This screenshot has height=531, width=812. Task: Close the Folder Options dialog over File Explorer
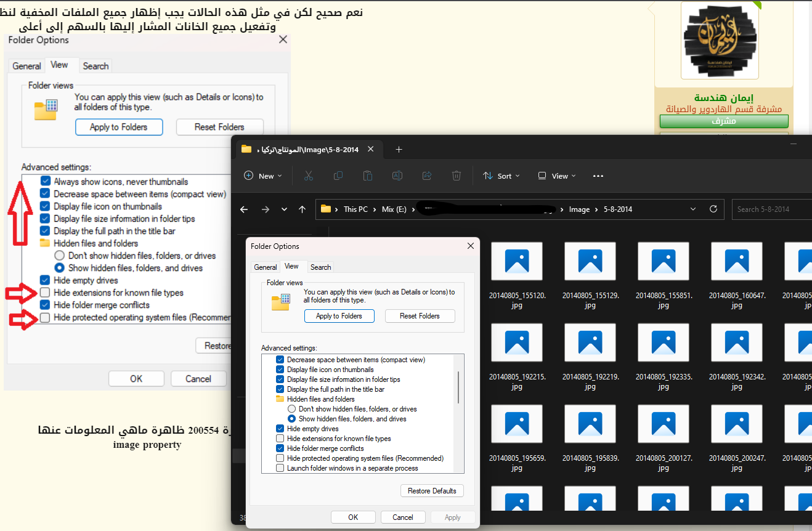point(471,246)
